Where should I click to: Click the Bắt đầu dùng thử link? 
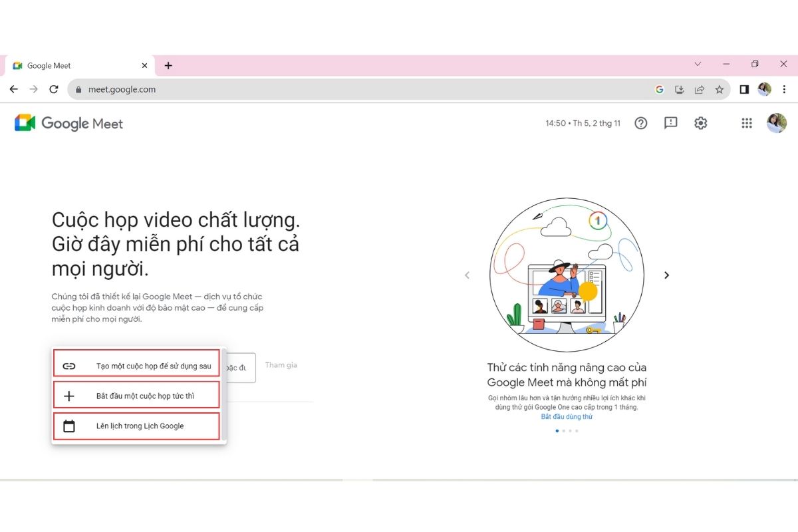(567, 417)
